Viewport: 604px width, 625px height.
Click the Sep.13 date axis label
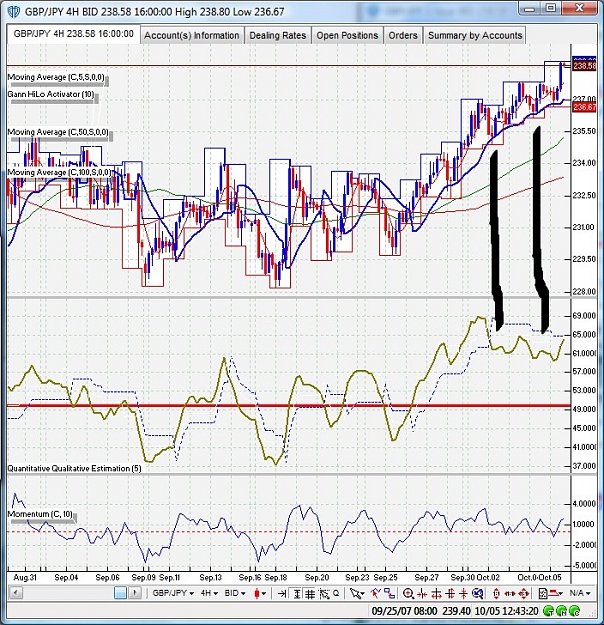click(x=211, y=577)
